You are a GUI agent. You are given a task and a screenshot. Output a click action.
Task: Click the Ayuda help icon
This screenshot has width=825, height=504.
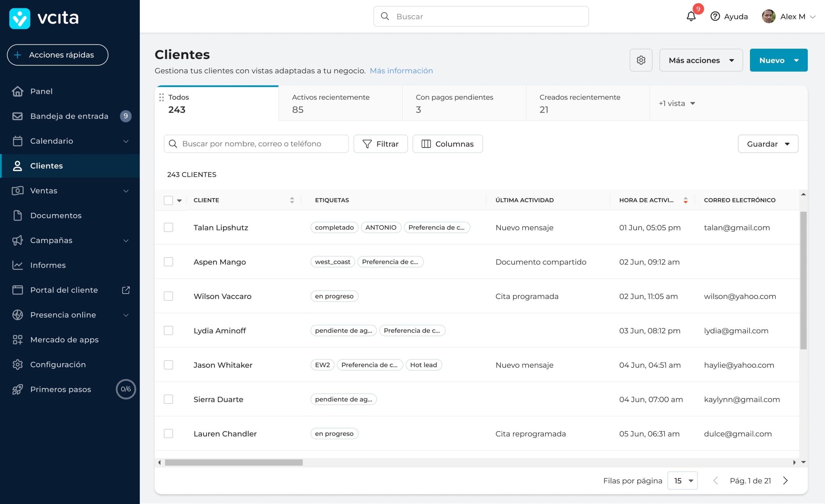pos(715,16)
